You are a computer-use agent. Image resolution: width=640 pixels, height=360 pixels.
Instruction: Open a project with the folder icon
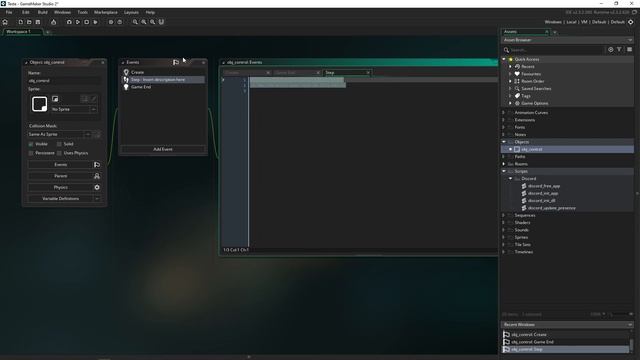click(x=29, y=22)
